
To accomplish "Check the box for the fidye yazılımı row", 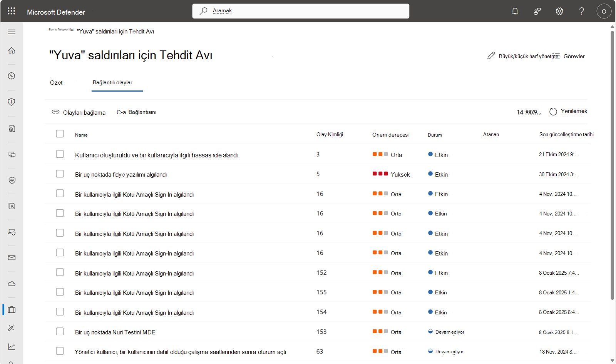I will (60, 174).
